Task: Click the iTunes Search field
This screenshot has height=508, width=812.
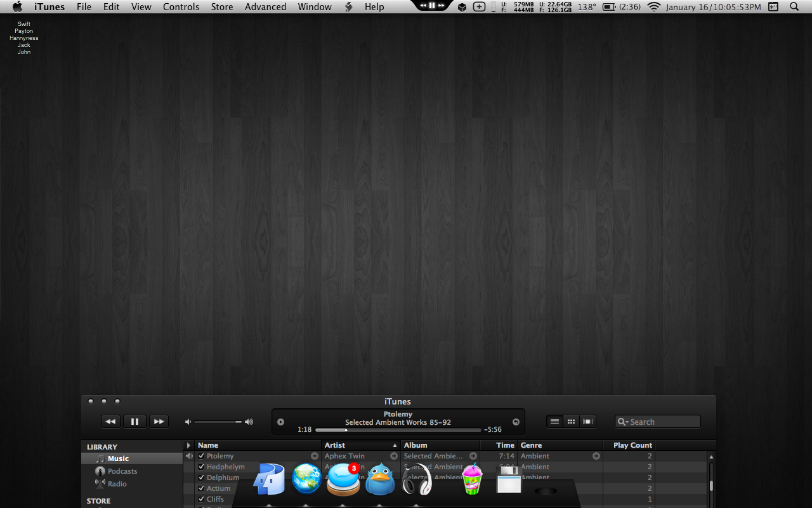Action: tap(658, 422)
